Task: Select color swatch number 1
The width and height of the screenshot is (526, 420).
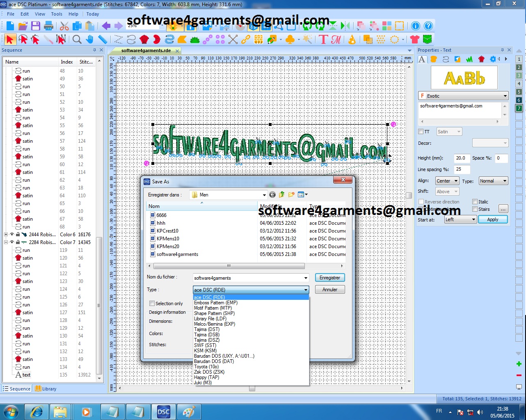Action: (x=519, y=59)
